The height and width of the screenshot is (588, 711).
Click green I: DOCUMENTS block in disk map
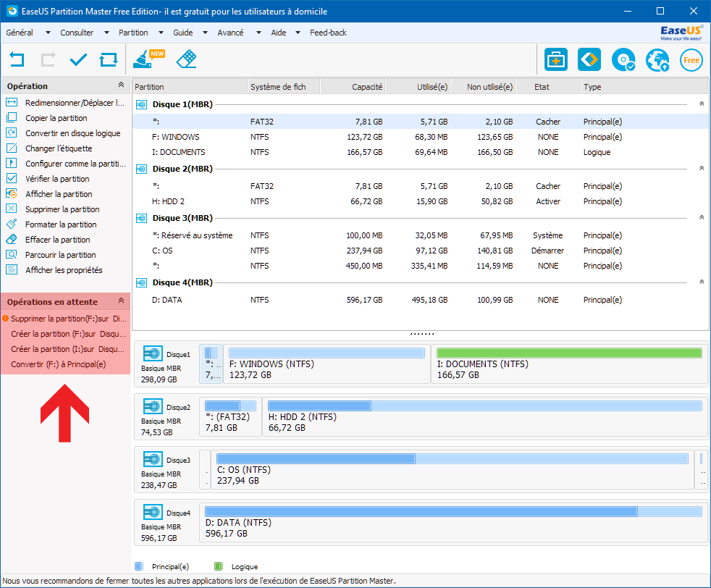point(569,364)
